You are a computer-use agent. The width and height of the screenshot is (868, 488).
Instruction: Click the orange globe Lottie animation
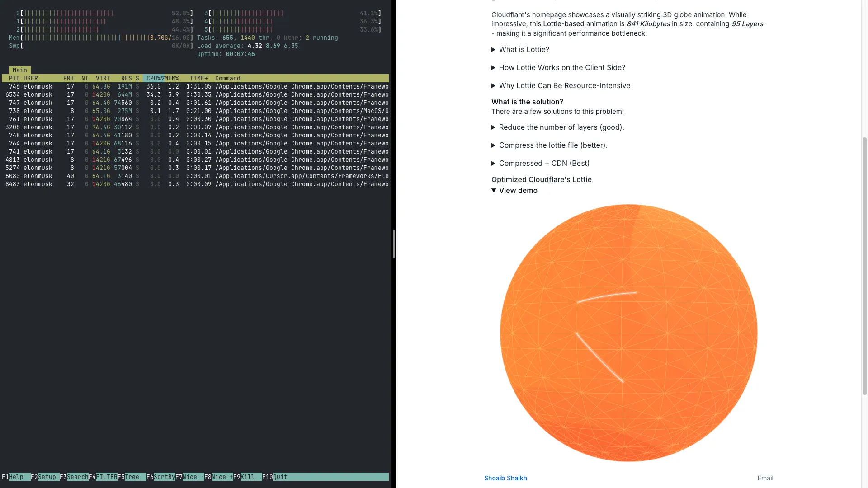[628, 333]
